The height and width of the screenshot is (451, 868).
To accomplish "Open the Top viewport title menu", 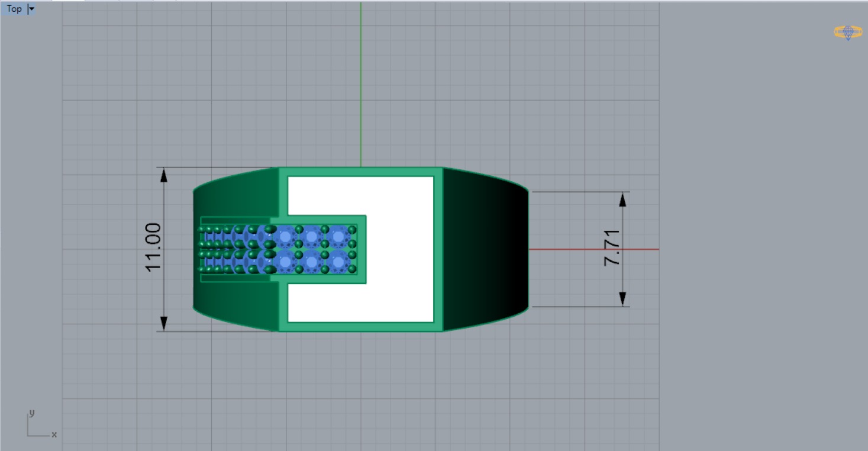I will coord(14,9).
